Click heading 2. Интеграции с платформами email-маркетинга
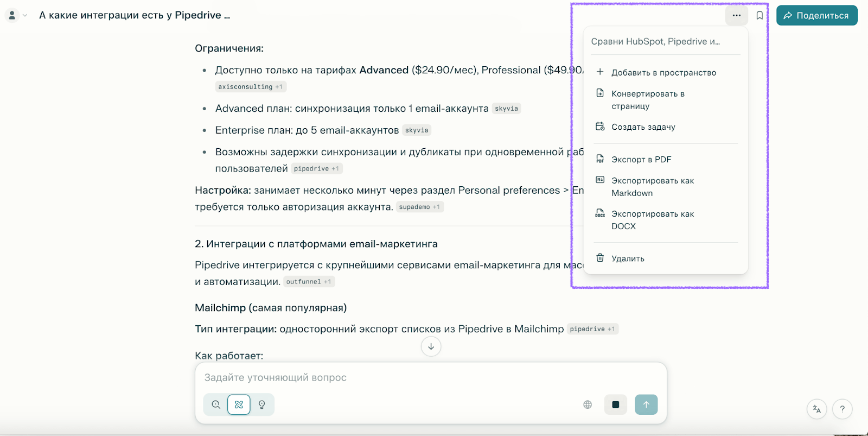The height and width of the screenshot is (436, 868). click(316, 244)
